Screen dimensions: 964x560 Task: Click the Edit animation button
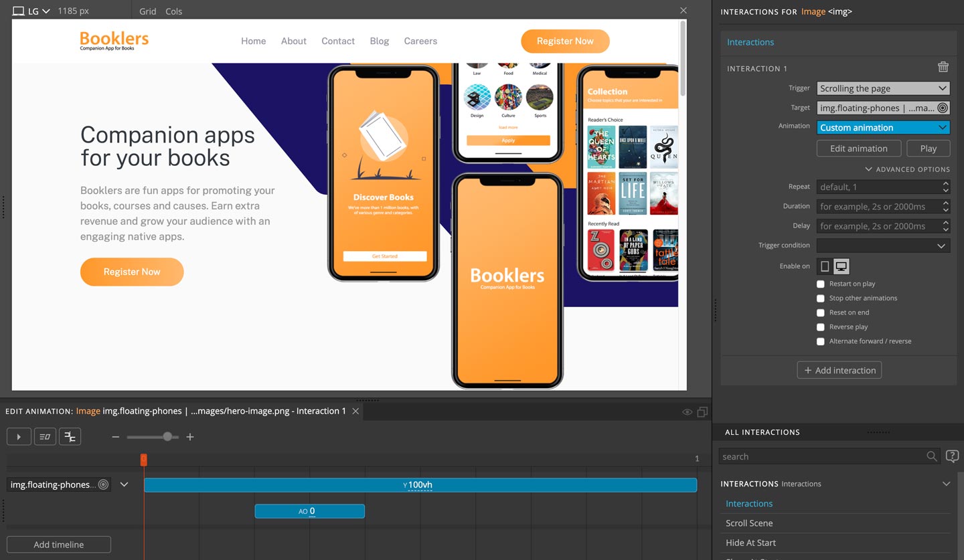(x=859, y=149)
